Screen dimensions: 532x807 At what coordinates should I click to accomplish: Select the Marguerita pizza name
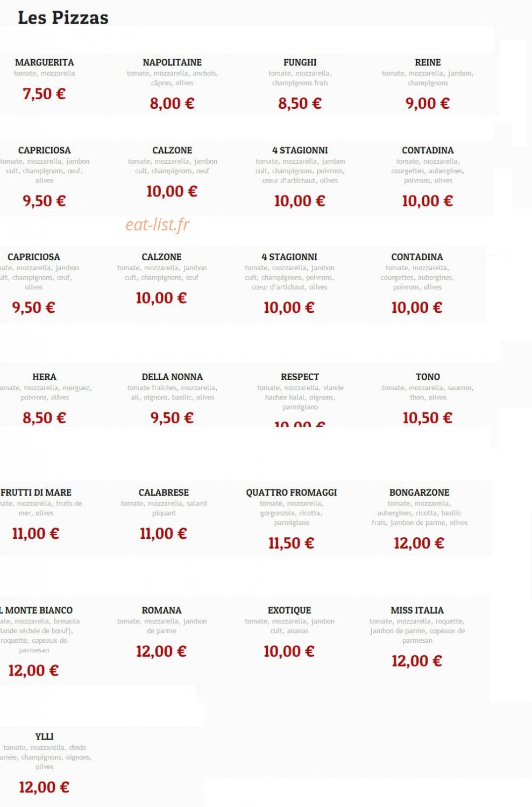tap(45, 62)
